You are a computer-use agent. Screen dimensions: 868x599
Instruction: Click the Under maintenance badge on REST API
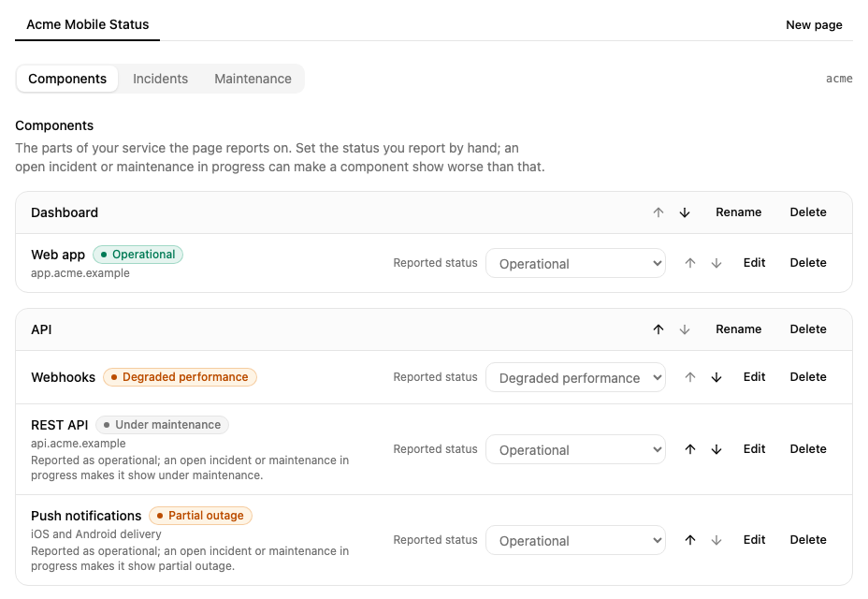click(x=162, y=425)
